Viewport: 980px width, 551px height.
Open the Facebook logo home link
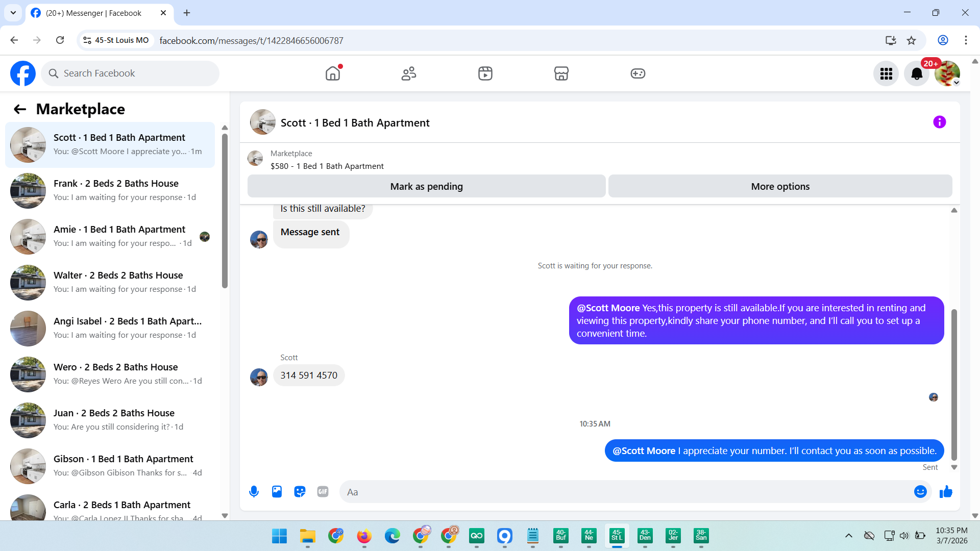click(23, 73)
